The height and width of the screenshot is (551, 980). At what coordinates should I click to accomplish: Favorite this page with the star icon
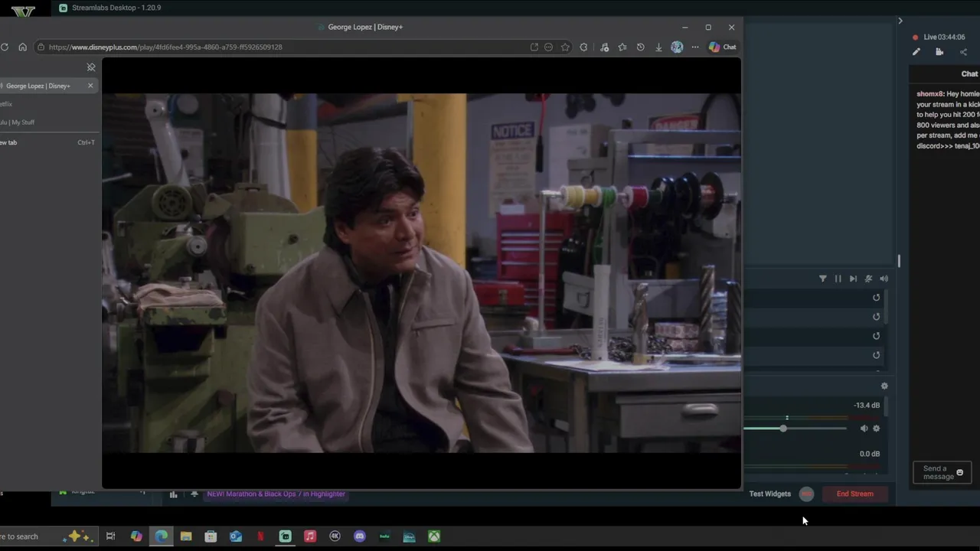click(x=565, y=47)
